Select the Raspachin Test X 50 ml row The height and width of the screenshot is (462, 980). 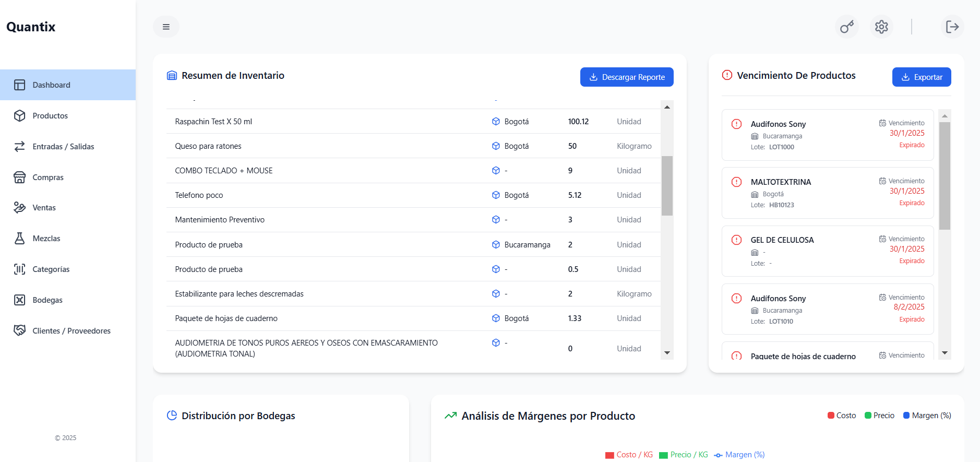point(413,121)
